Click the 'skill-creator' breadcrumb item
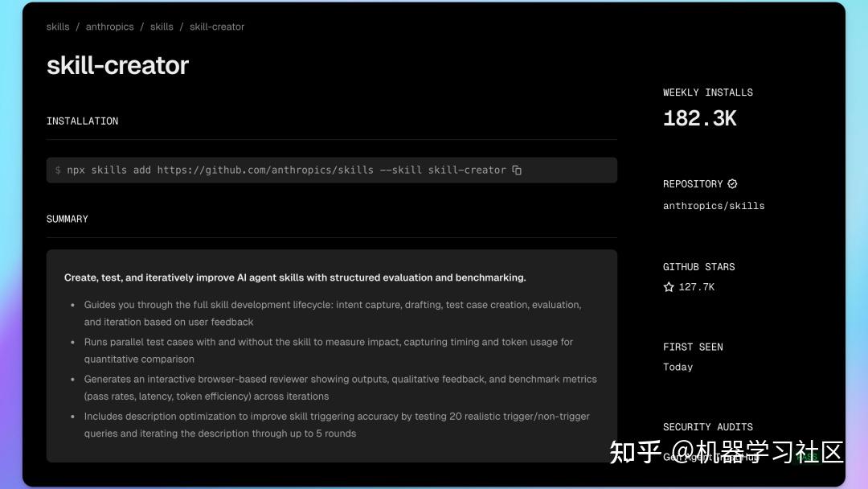The height and width of the screenshot is (489, 868). coord(217,27)
